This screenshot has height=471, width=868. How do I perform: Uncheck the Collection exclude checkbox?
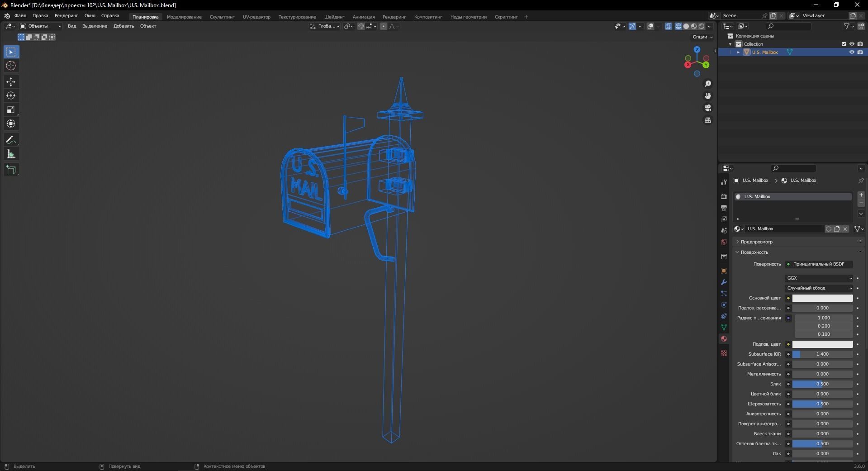tap(844, 44)
